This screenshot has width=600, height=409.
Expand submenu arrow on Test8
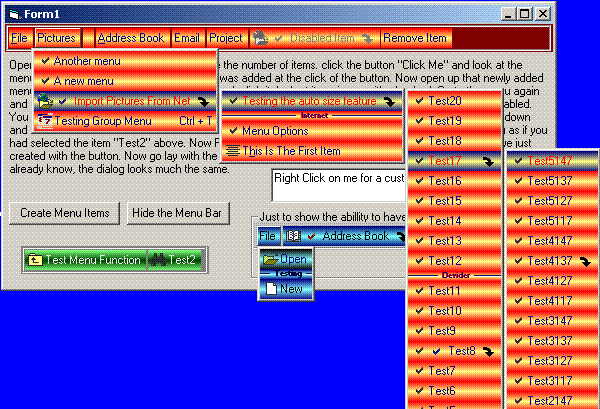pyautogui.click(x=488, y=351)
